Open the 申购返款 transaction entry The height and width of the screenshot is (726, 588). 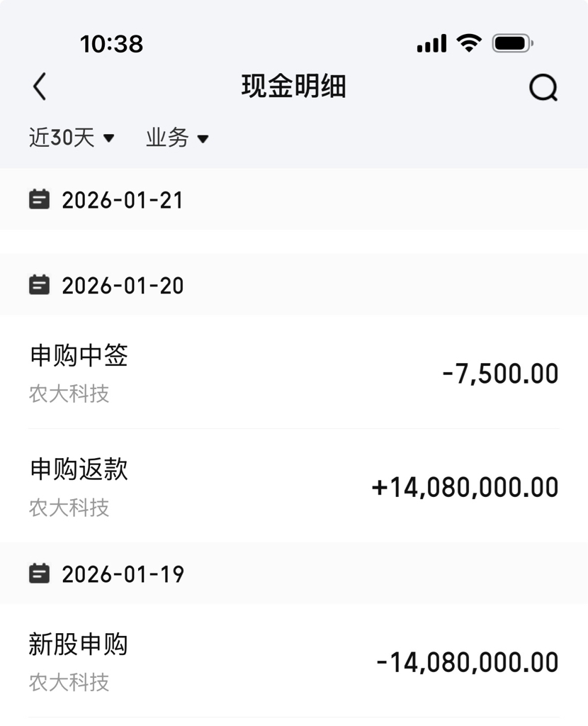pos(294,486)
